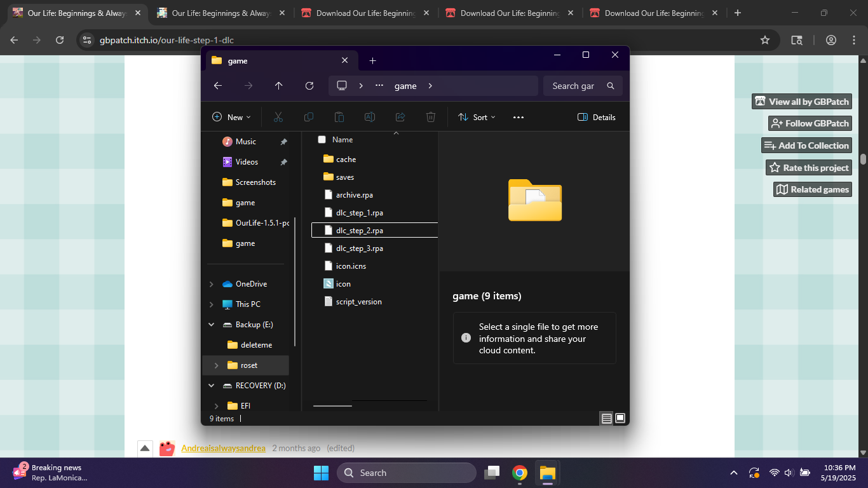The height and width of the screenshot is (488, 868).
Task: Go up one folder level
Action: point(278,86)
